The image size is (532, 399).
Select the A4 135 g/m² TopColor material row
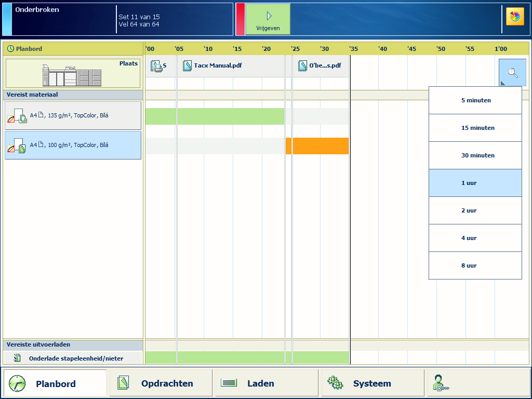click(73, 116)
